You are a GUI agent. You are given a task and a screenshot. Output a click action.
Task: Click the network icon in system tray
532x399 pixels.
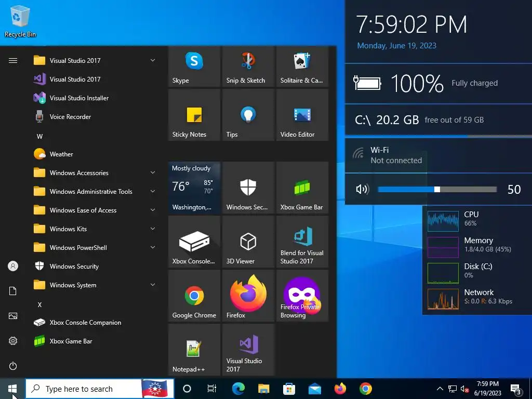[x=453, y=389]
